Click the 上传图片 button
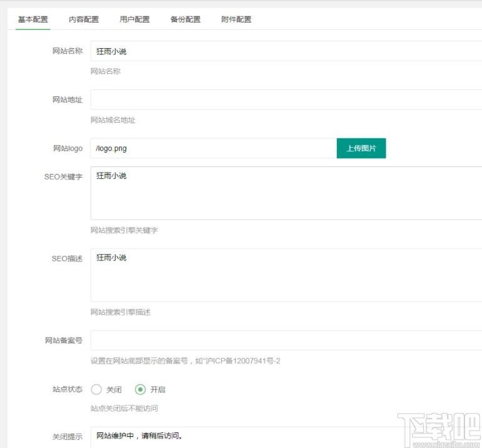 pyautogui.click(x=361, y=148)
